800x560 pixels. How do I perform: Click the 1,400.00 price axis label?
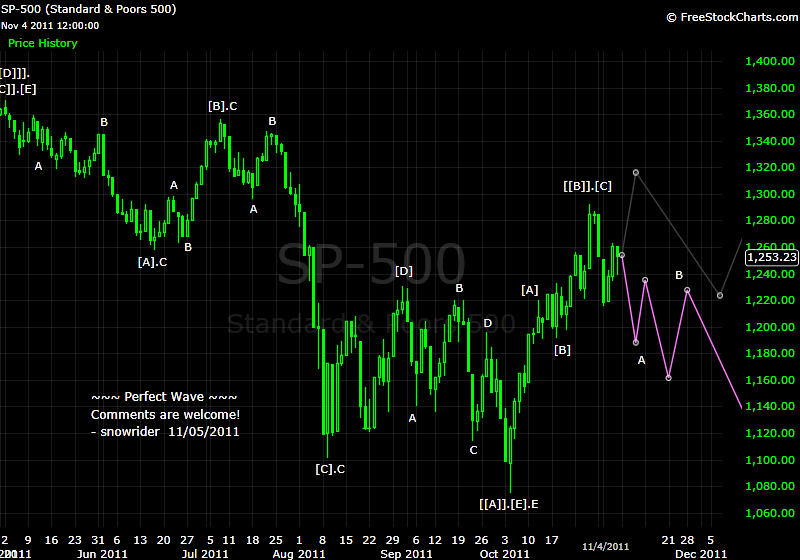pyautogui.click(x=770, y=61)
